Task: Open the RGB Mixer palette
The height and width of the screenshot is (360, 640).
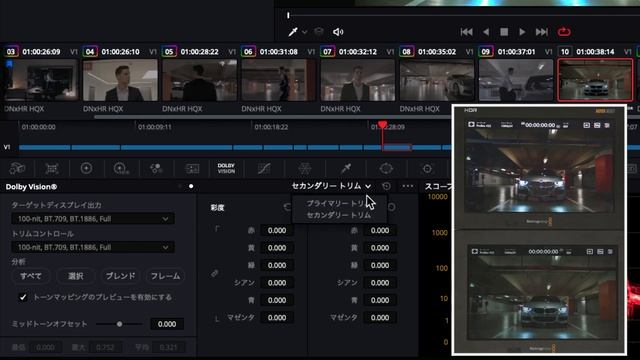Action: coord(156,168)
